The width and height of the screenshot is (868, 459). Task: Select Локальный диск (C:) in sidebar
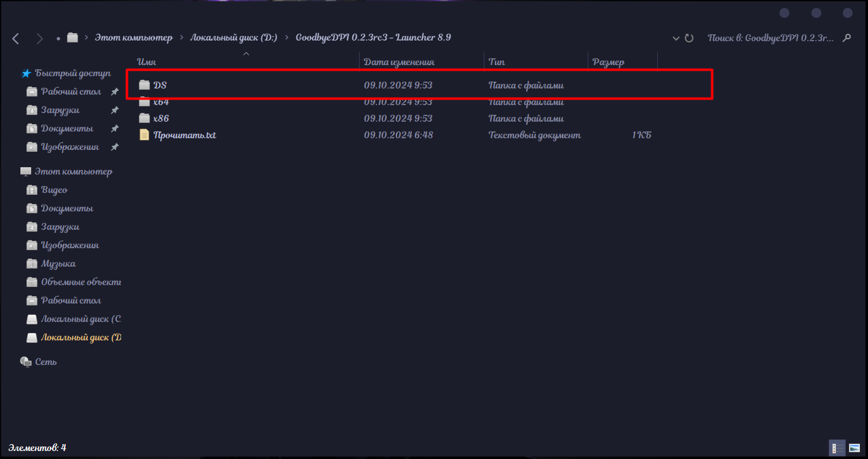point(81,319)
